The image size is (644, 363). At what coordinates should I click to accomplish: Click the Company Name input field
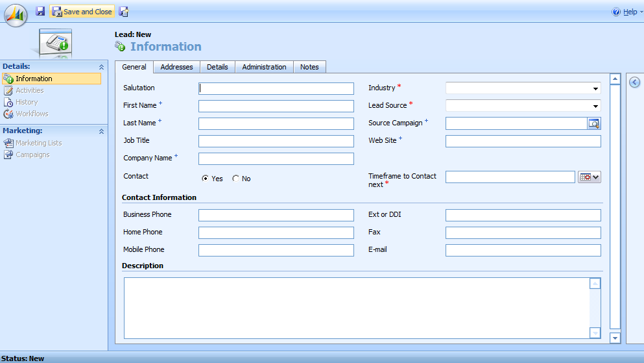276,158
